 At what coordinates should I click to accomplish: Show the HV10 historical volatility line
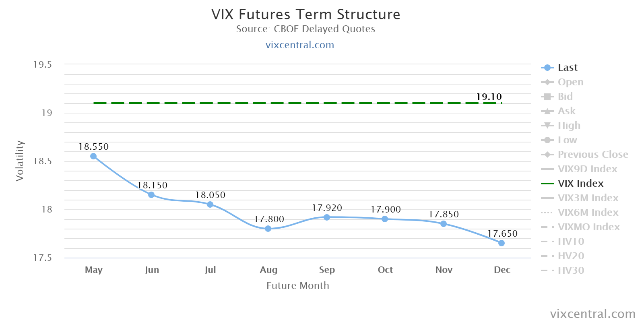571,242
